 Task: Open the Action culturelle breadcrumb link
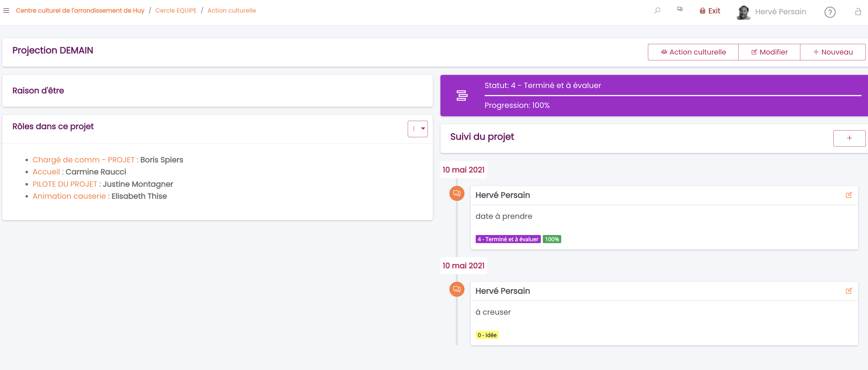232,10
